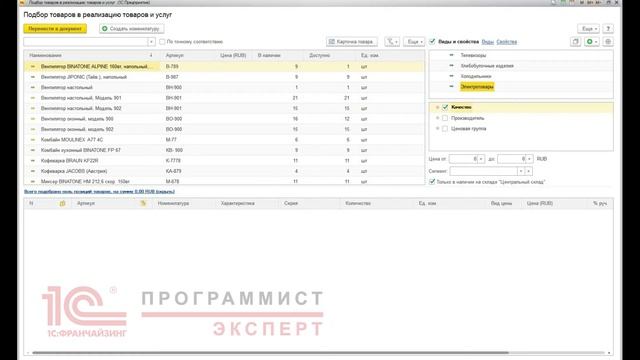Click the item icon of 'Вентилятор BINATONE ALPINE' row
Screen dimensions: 640x360
[x=33, y=67]
